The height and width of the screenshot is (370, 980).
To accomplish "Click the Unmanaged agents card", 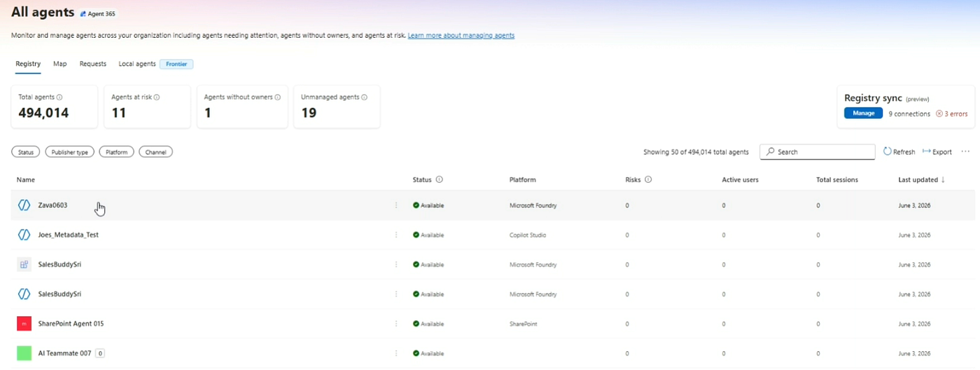I will [337, 107].
